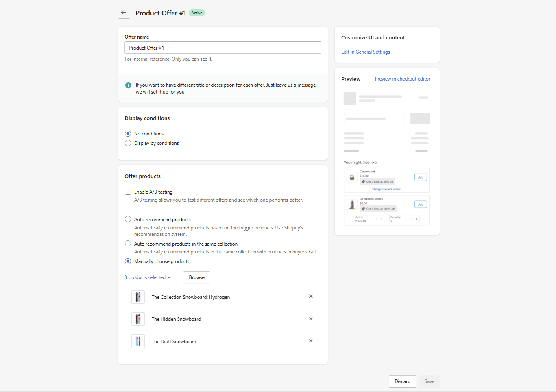
Task: Click the 'Customize UI and content' heading
Action: [x=373, y=37]
